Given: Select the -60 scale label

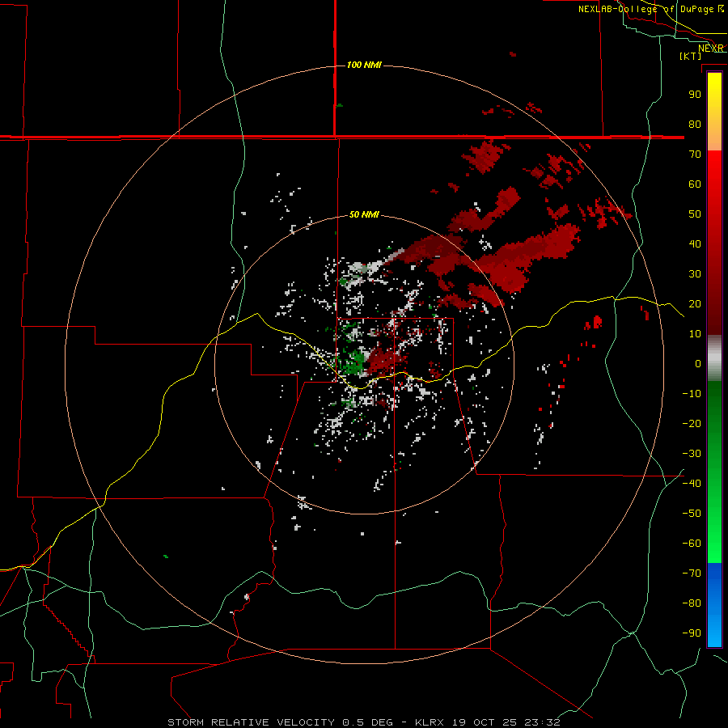Looking at the screenshot, I should click(692, 544).
